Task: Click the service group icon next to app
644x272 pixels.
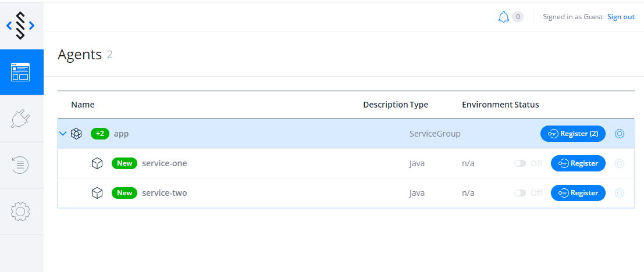Action: pos(76,134)
